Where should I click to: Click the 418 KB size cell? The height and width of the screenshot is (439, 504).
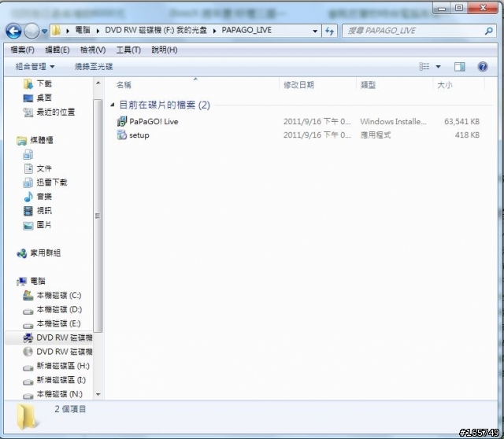(467, 135)
